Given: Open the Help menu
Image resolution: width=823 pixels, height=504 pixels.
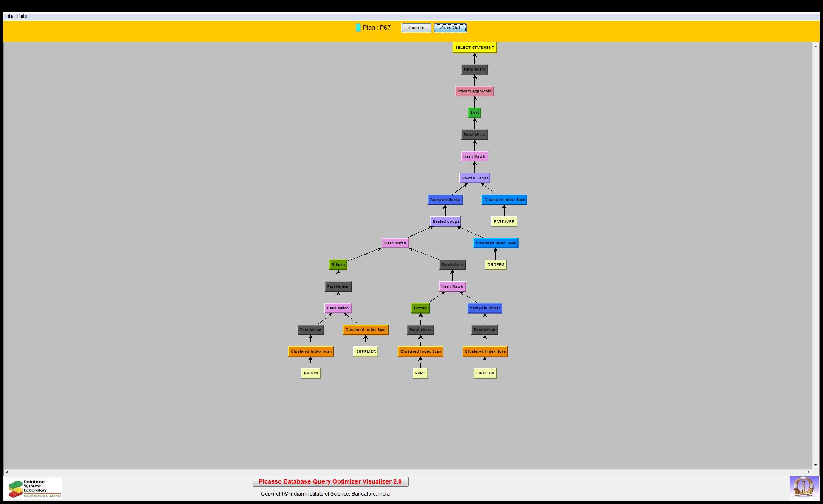Looking at the screenshot, I should pyautogui.click(x=22, y=16).
